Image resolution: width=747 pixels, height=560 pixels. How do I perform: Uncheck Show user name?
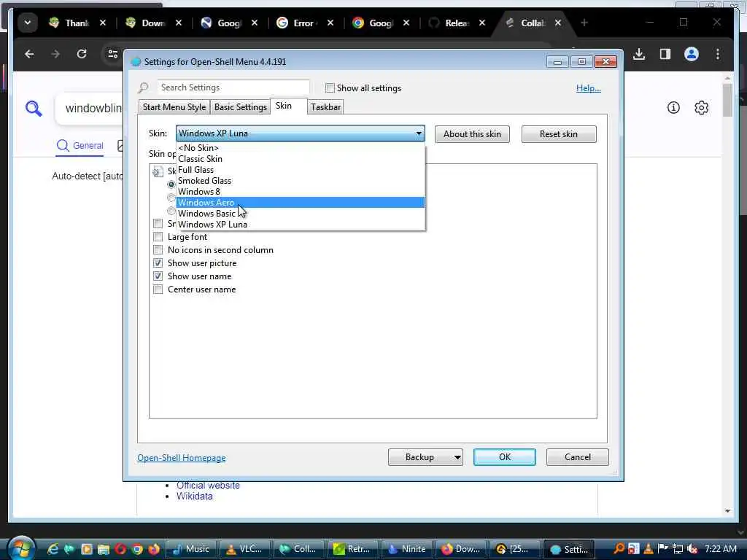coord(158,276)
